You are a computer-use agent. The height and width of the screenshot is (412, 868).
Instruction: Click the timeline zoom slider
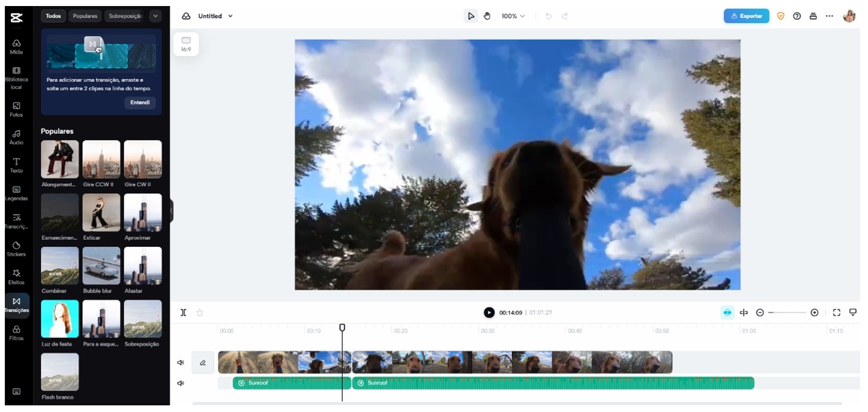787,312
